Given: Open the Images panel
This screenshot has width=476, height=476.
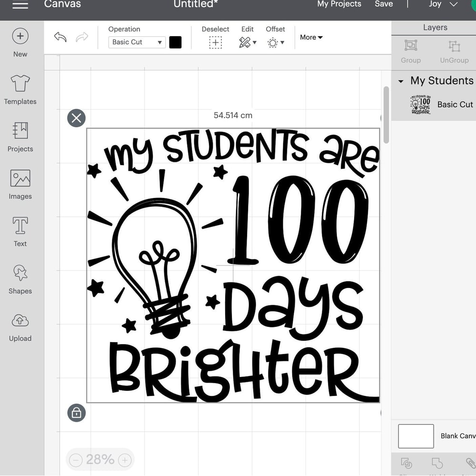Looking at the screenshot, I should pos(20,184).
